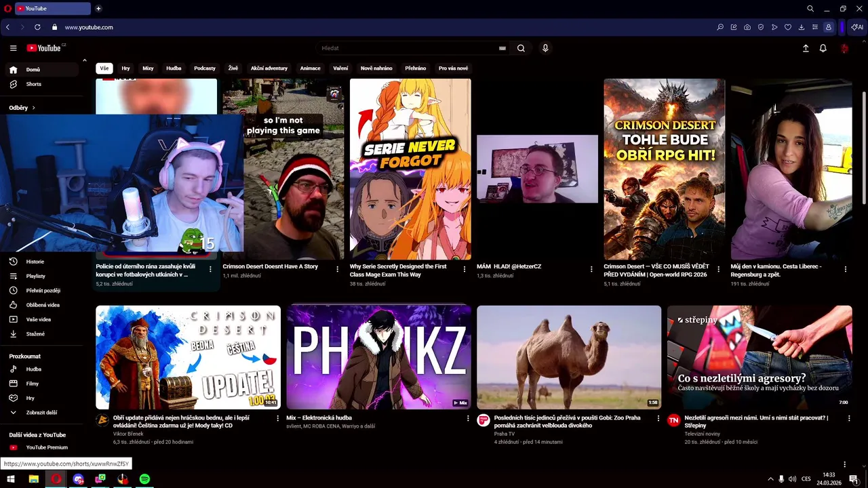The image size is (868, 488).
Task: Open options menu for Nezletilí agresoři video
Action: [x=849, y=418]
